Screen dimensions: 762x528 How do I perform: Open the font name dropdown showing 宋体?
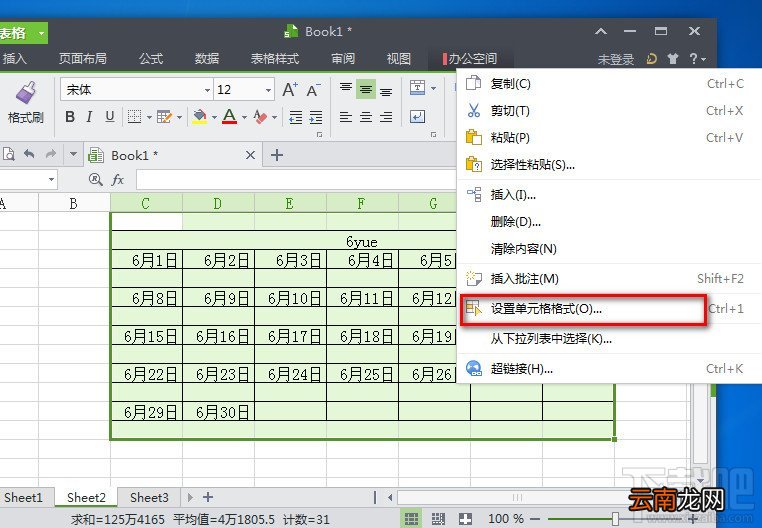(208, 90)
